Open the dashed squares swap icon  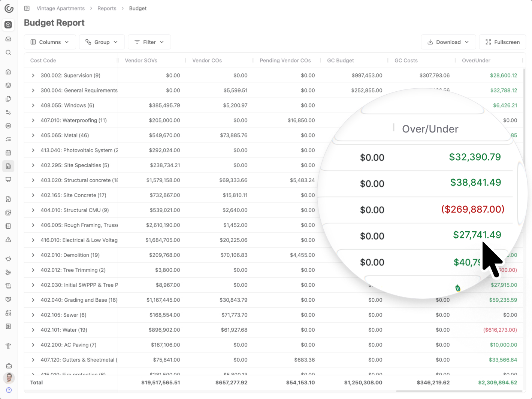8,313
